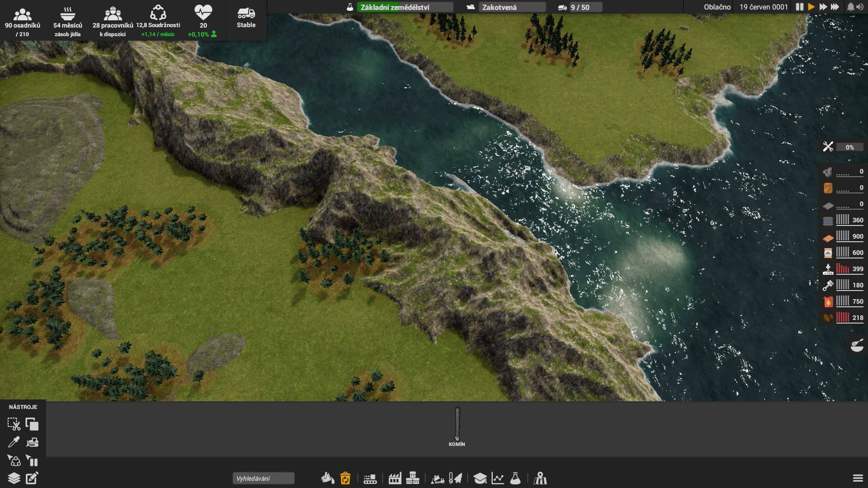The height and width of the screenshot is (488, 868).
Task: Open the surface designation paint bucket tool
Action: [328, 478]
